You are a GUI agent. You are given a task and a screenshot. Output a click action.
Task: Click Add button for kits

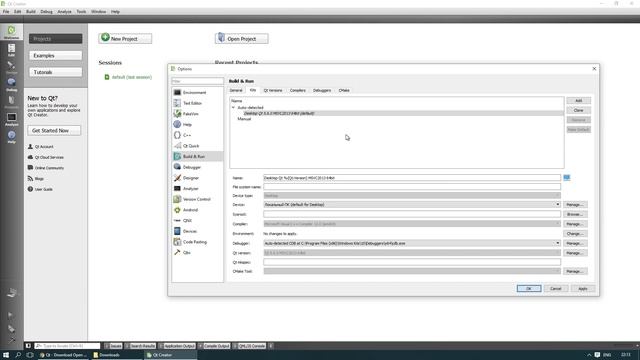578,100
